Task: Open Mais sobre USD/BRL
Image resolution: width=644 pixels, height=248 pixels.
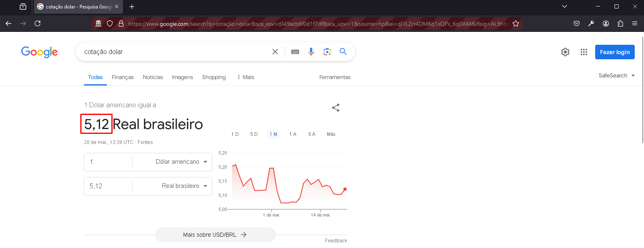Action: (215, 235)
